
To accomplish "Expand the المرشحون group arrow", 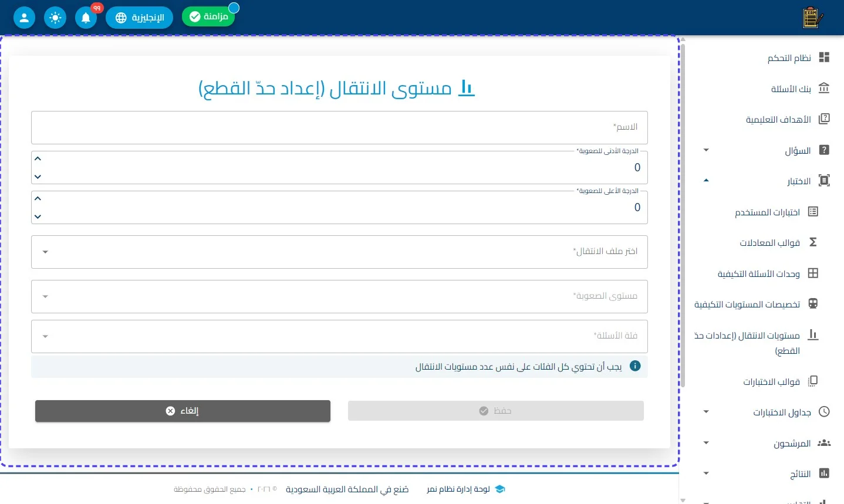I will (x=706, y=443).
